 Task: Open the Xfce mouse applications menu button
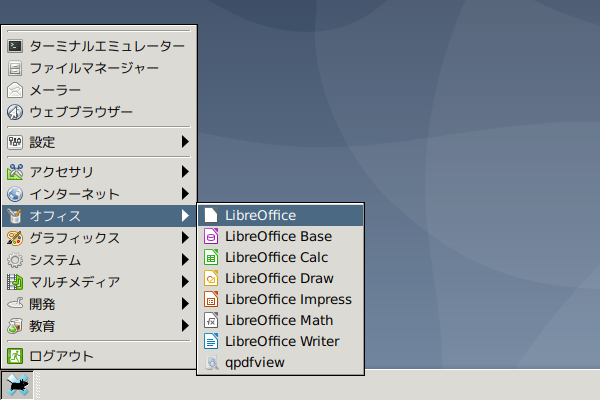point(17,385)
